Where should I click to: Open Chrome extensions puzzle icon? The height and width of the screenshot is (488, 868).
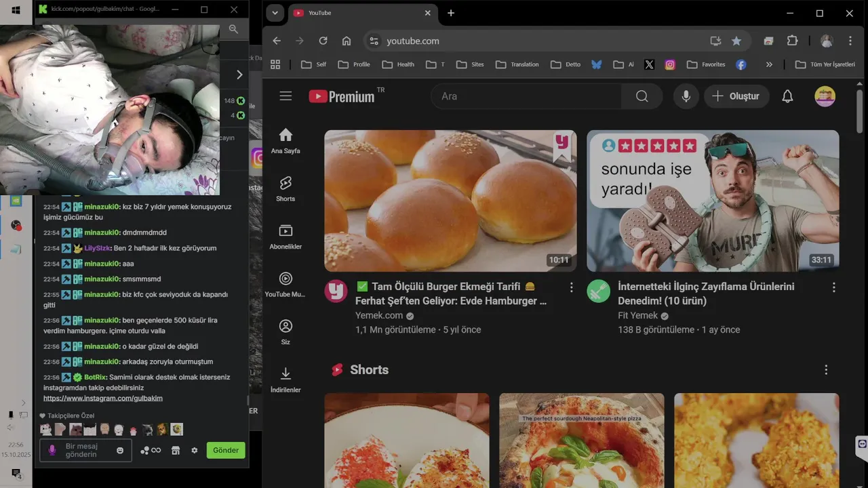[x=792, y=41]
